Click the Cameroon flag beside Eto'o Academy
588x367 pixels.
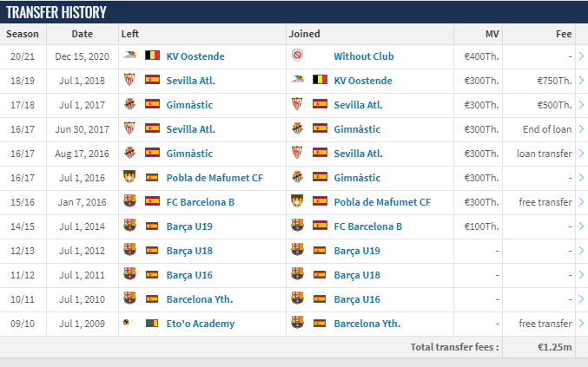[x=152, y=323]
